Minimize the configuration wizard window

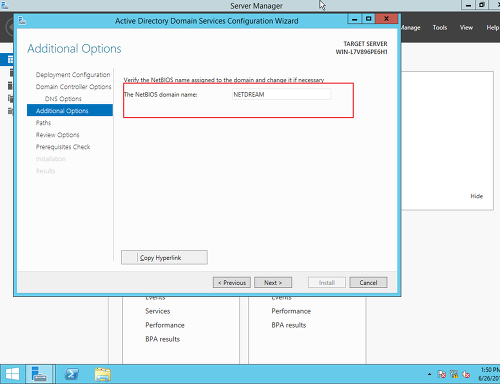[355, 19]
